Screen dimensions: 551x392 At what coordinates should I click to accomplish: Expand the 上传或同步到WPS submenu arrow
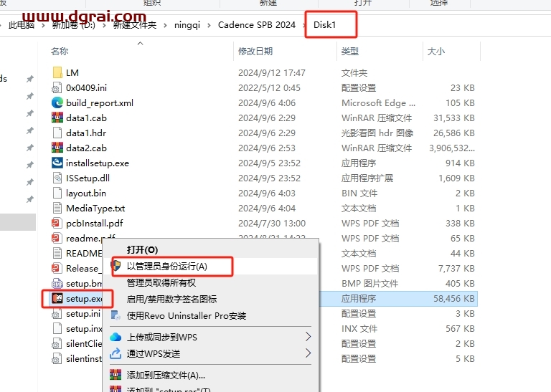(x=309, y=337)
